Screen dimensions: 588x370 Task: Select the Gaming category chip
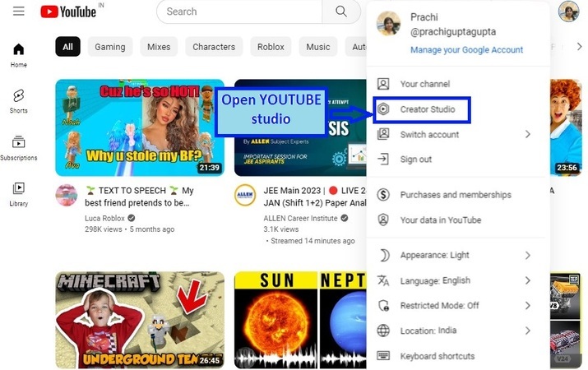pos(110,47)
